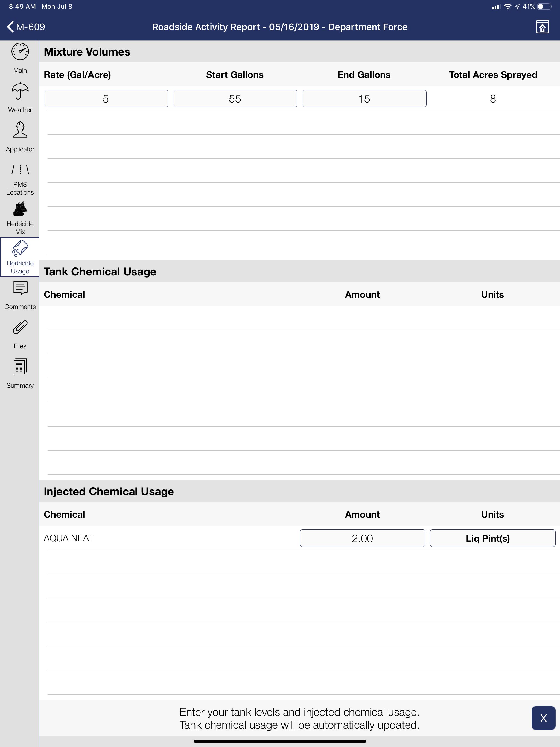560x747 pixels.
Task: Tap Total Acres Sprayed value 8
Action: (x=493, y=99)
